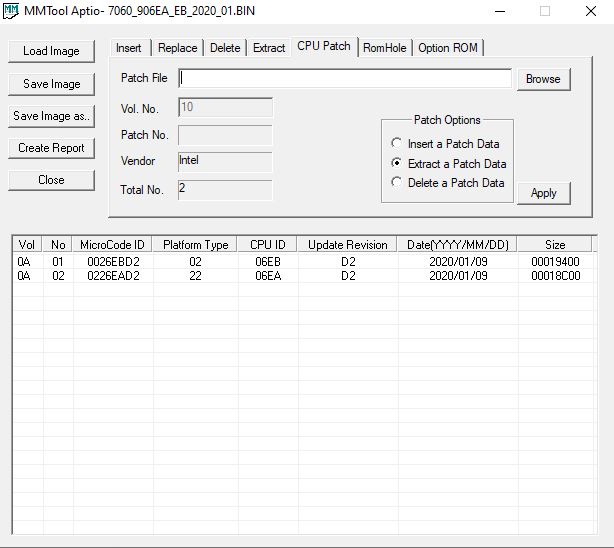Click the Create Report button
This screenshot has height=548, width=614.
click(x=51, y=148)
